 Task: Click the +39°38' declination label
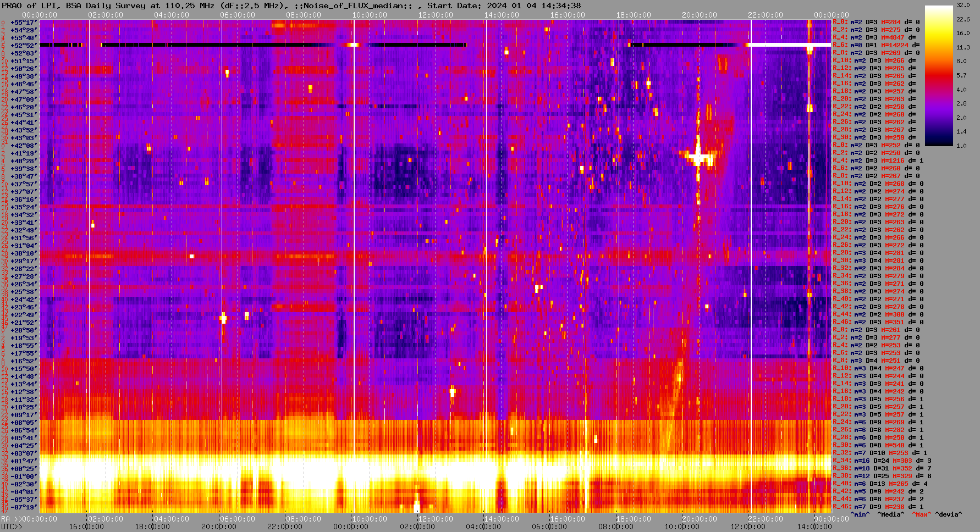(x=24, y=168)
